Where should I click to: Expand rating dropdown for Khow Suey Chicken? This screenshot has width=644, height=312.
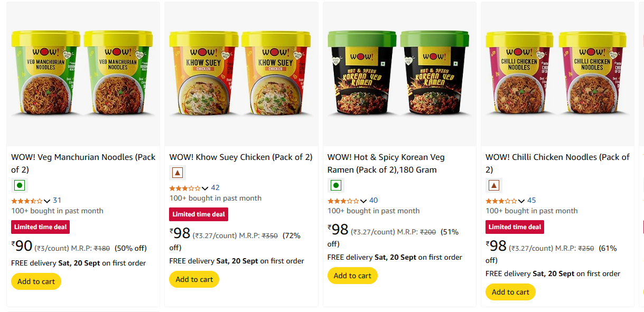coord(205,188)
